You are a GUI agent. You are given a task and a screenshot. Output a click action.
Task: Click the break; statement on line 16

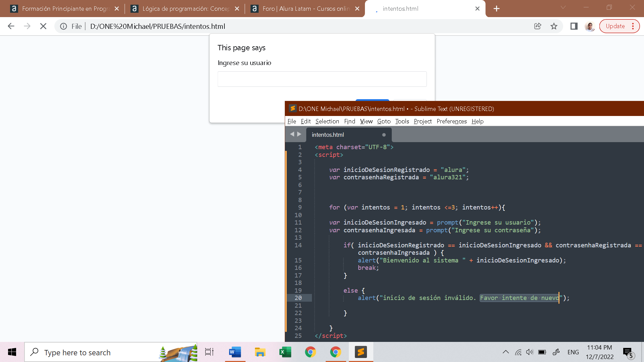pyautogui.click(x=368, y=268)
